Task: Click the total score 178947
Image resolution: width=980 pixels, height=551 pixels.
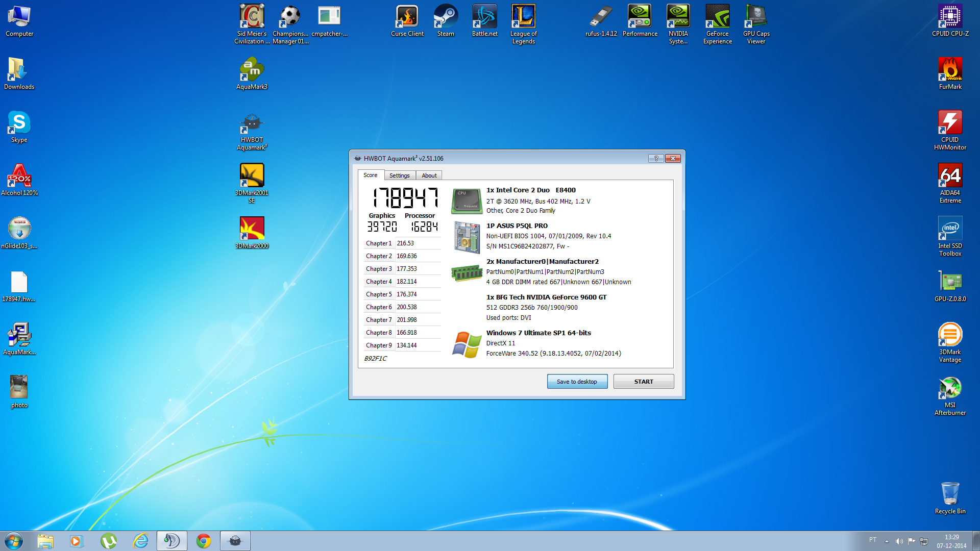Action: (x=405, y=198)
